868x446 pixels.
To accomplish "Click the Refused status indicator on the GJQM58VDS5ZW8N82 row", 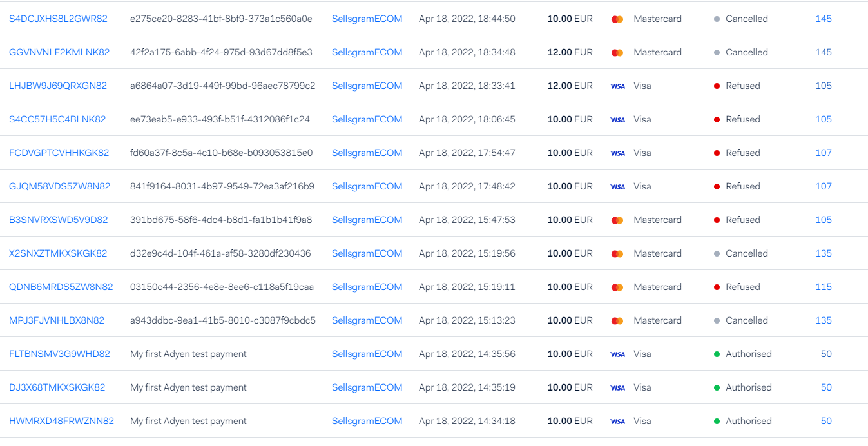I will coord(717,186).
